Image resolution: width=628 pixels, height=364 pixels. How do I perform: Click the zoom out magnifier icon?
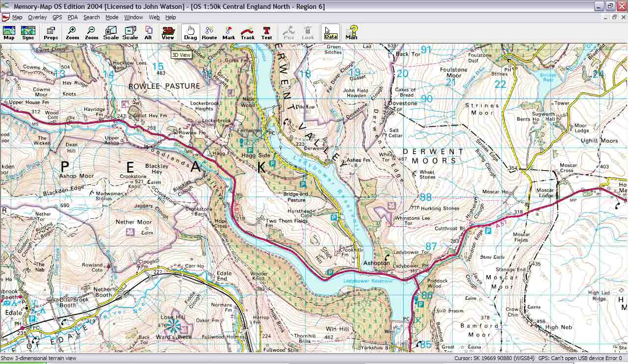pos(91,33)
